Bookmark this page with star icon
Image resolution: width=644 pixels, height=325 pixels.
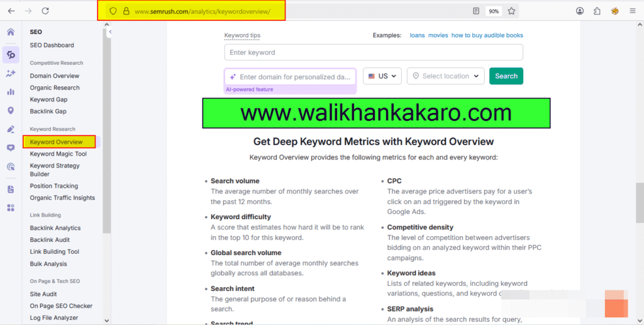(511, 11)
